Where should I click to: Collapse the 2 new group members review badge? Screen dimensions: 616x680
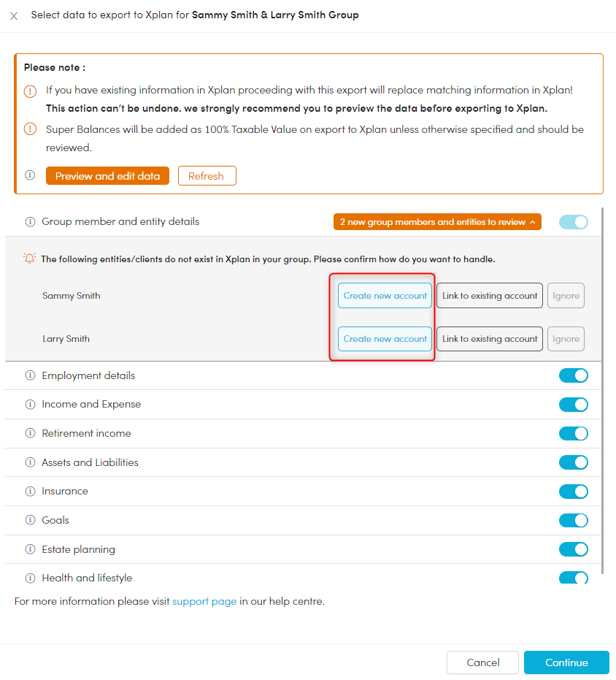[436, 222]
